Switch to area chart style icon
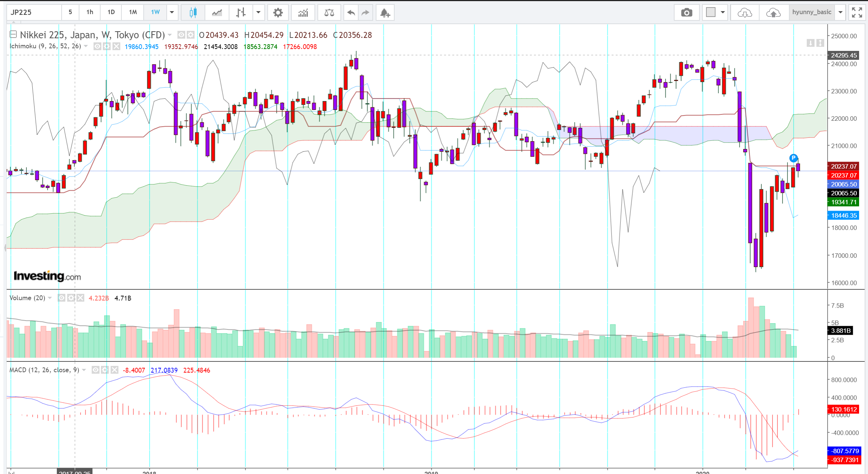This screenshot has height=474, width=868. tap(217, 13)
